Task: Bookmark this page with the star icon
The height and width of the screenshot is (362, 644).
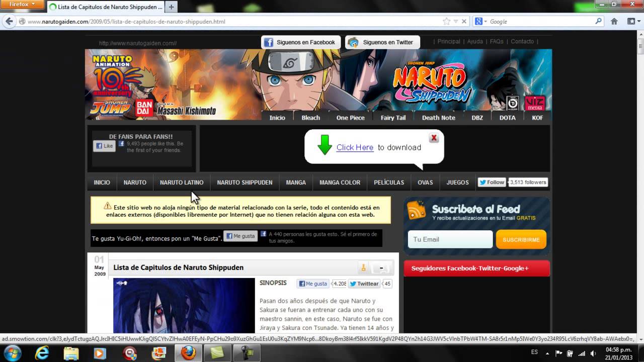Action: tap(446, 21)
